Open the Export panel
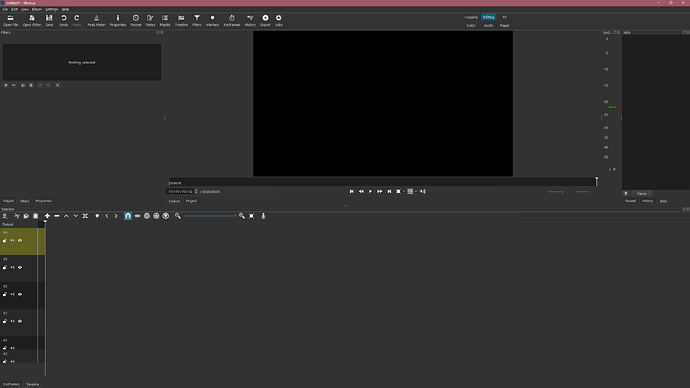 click(x=265, y=20)
